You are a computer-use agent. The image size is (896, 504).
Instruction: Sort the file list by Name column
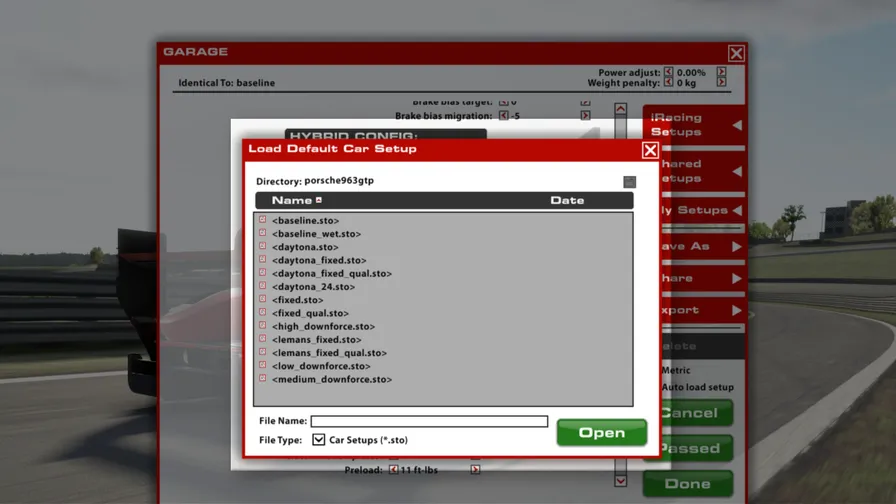(296, 201)
